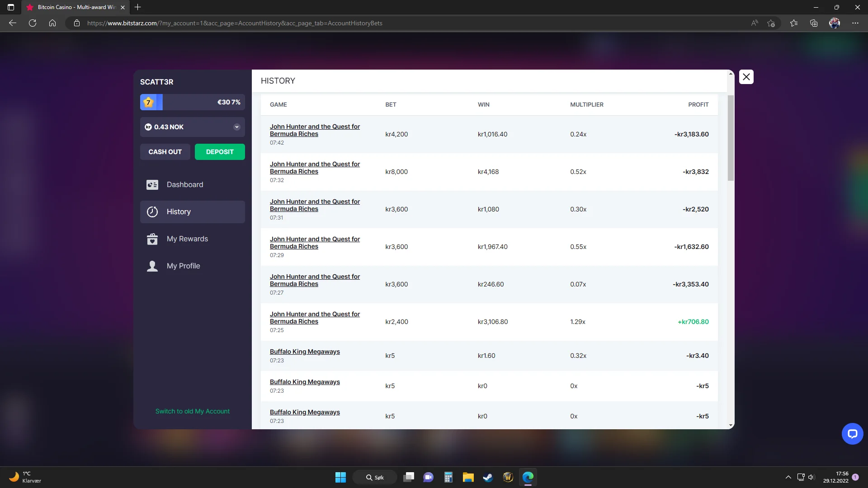The image size is (868, 488).
Task: Click the PROFIT column header
Action: tap(698, 104)
